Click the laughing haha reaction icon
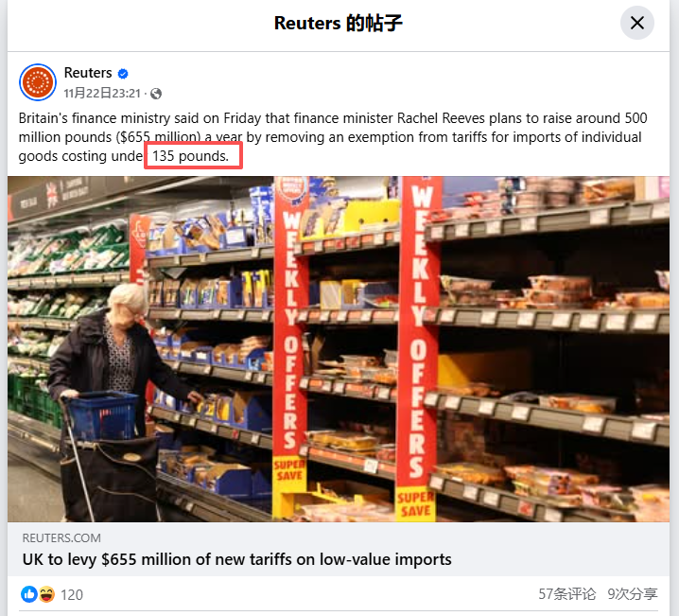679x616 pixels. click(46, 594)
